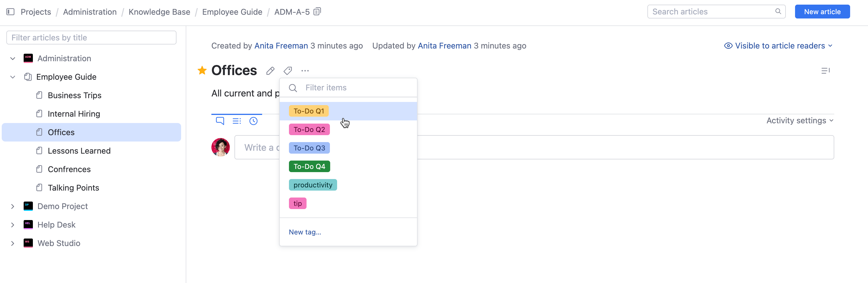
Task: Open the tag icon beside the article title
Action: (x=288, y=70)
